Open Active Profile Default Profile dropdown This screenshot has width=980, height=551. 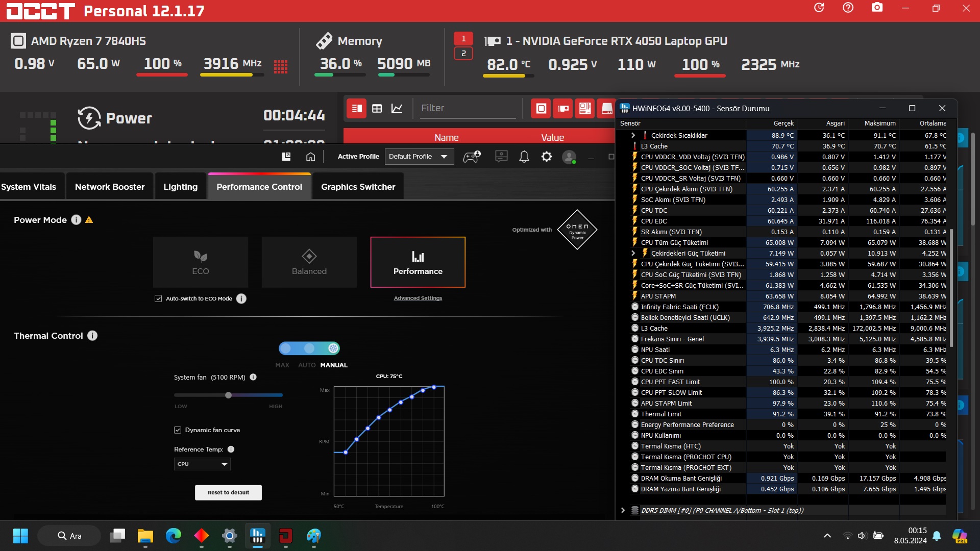[x=419, y=157]
